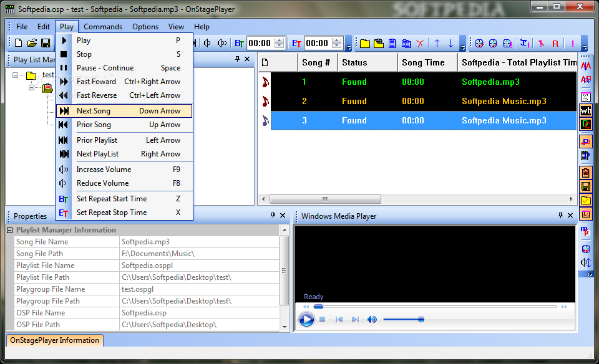Click the blue copy pages toolbar icon

coord(406,44)
